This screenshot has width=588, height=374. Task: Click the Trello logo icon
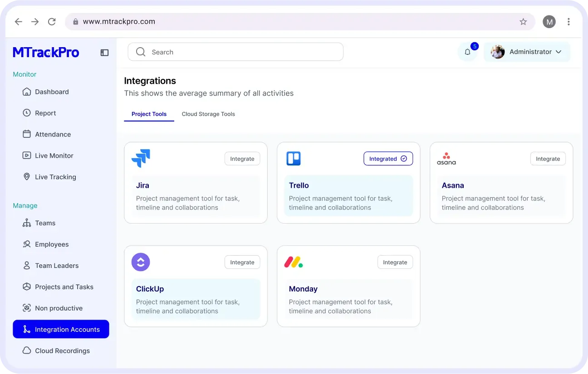click(294, 159)
